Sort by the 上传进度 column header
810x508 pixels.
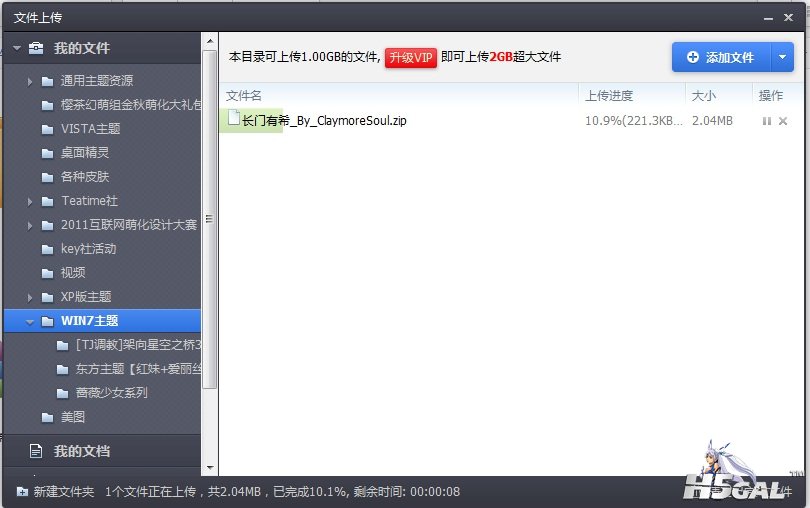point(609,96)
